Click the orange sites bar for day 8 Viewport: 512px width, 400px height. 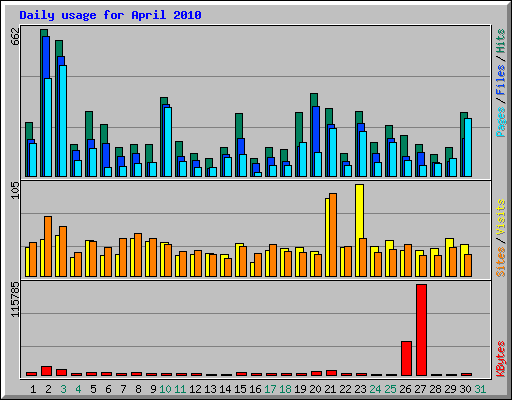tap(138, 255)
